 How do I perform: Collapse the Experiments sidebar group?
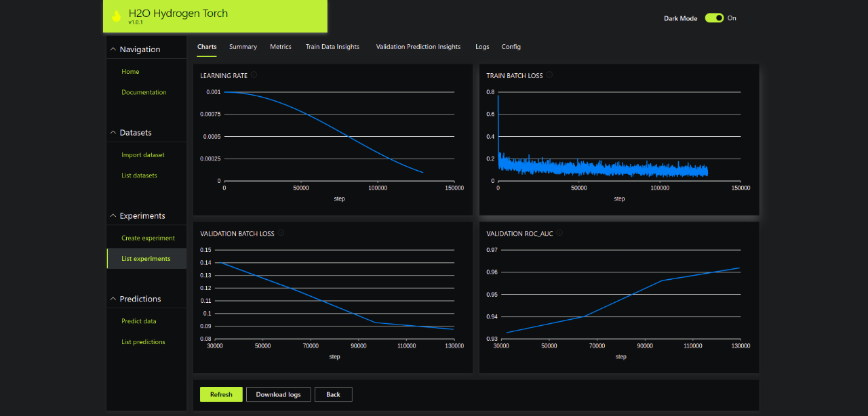[x=113, y=216]
